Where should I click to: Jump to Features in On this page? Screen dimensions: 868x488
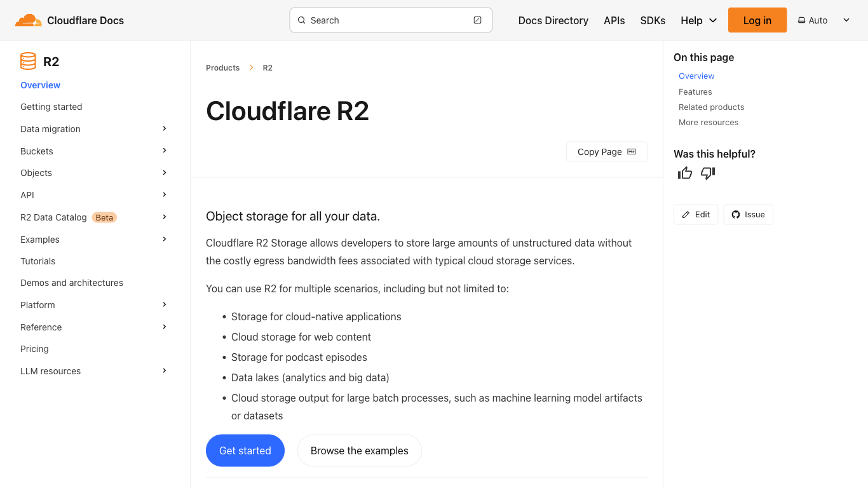[x=695, y=91]
